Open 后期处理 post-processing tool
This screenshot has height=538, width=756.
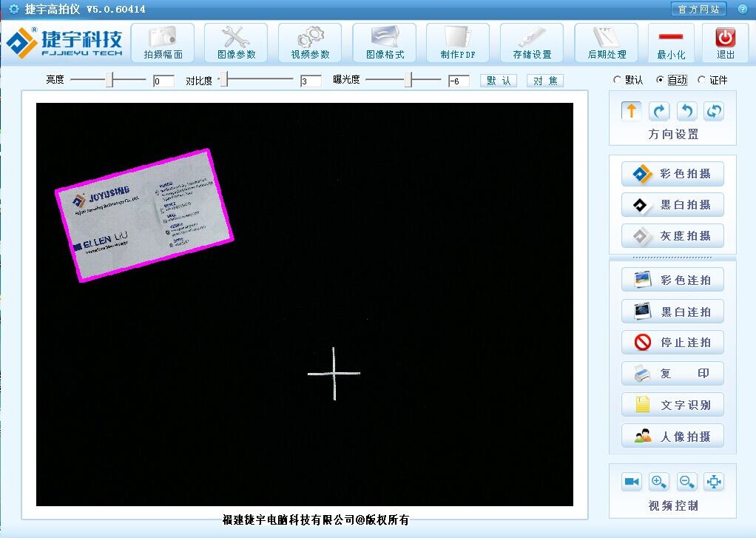point(607,43)
